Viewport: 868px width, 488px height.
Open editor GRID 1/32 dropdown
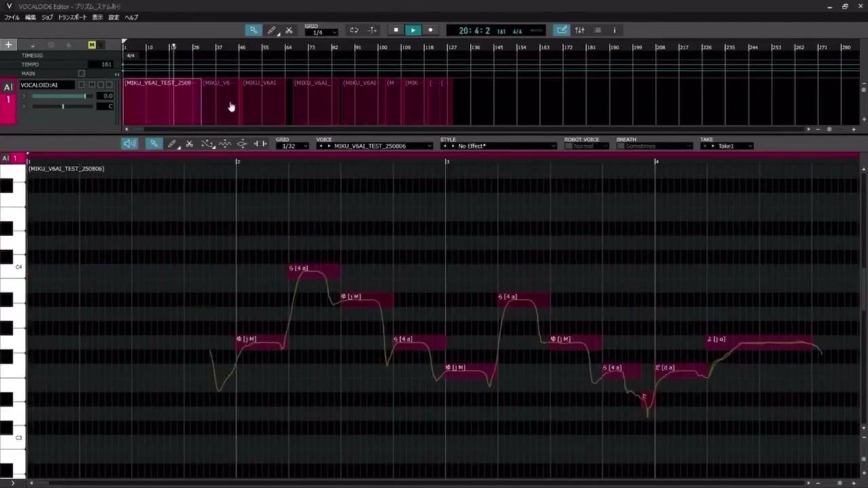click(x=292, y=146)
